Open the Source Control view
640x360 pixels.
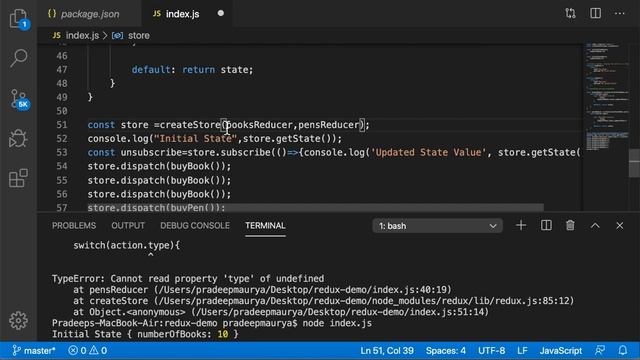point(18,99)
